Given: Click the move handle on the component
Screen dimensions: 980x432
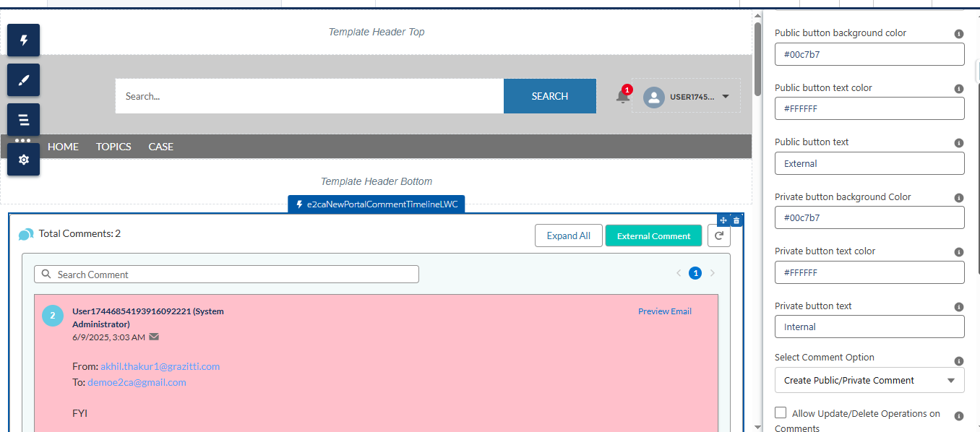Looking at the screenshot, I should point(723,220).
